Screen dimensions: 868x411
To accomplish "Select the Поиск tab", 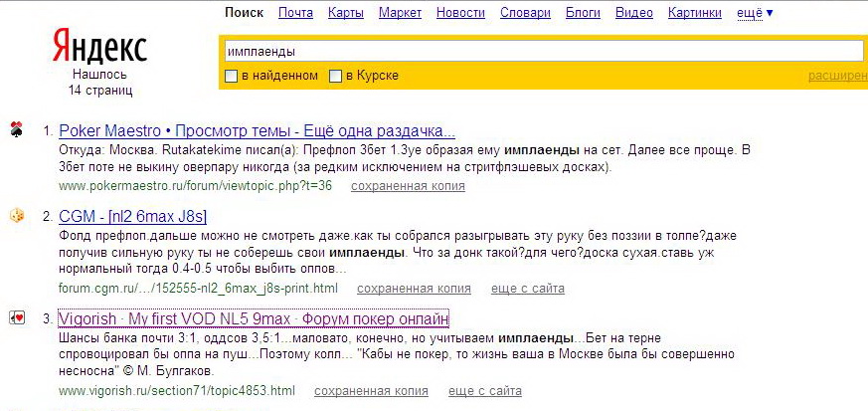I will point(245,12).
